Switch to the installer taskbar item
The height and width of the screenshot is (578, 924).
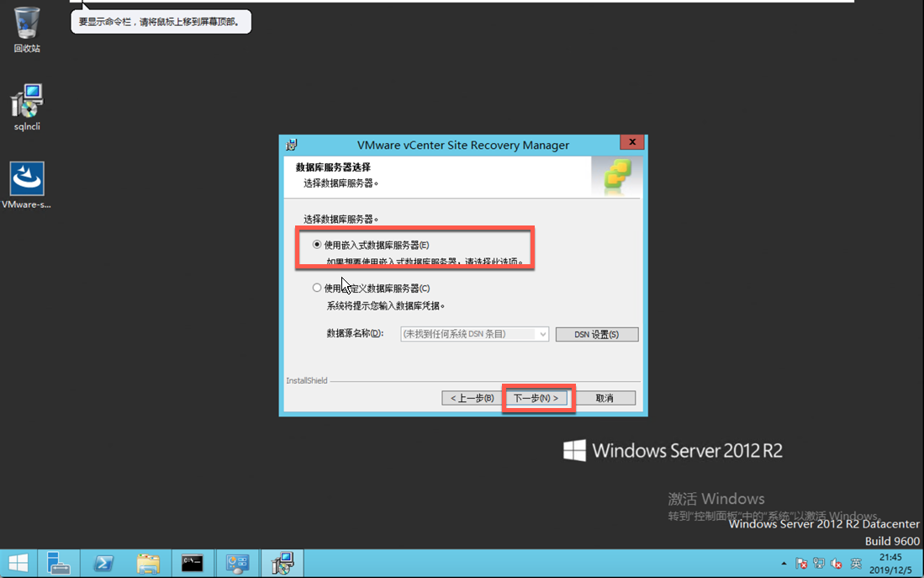tap(282, 563)
